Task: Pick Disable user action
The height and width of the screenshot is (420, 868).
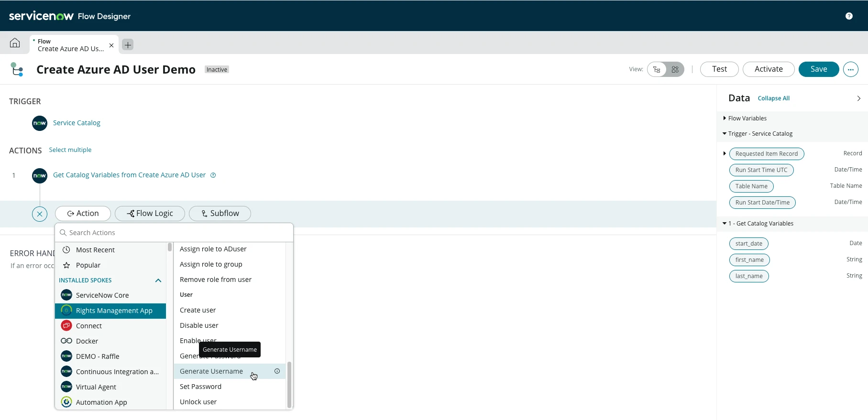Action: [230, 325]
